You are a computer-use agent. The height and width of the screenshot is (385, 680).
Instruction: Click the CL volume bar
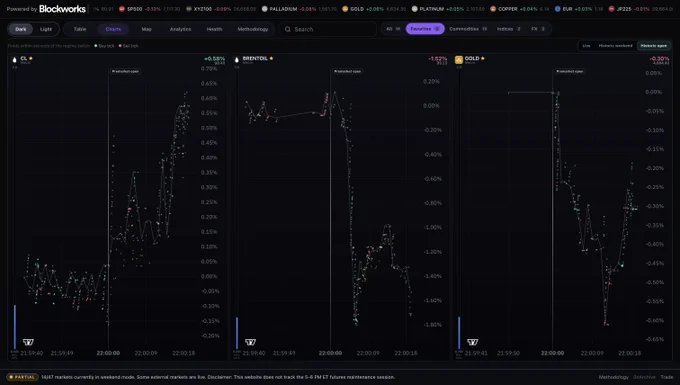click(15, 327)
